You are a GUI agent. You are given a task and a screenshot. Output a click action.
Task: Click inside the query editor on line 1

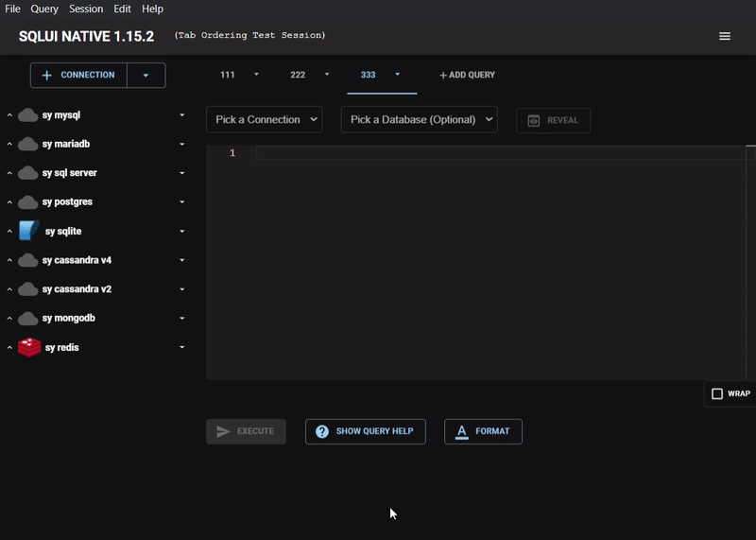[499, 153]
